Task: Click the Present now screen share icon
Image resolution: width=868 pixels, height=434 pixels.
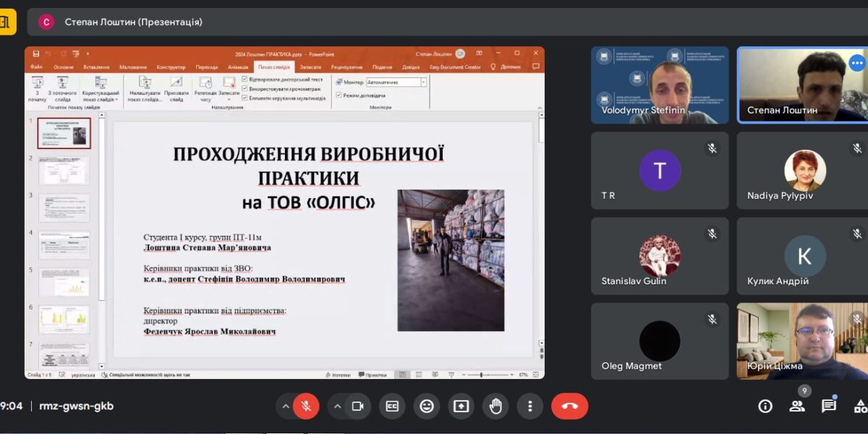Action: point(461,406)
